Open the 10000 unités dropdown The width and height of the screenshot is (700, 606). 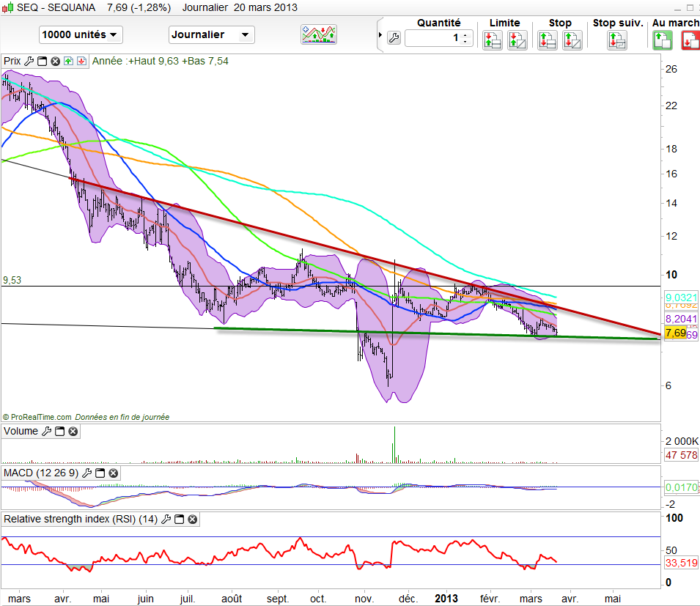pyautogui.click(x=81, y=35)
